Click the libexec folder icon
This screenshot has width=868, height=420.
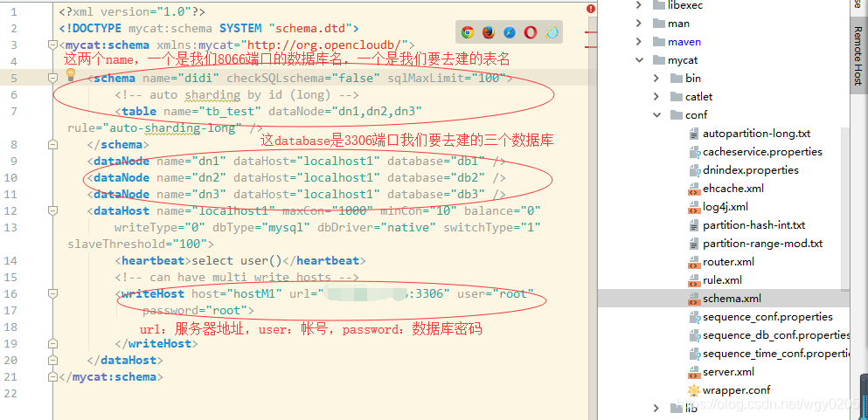point(658,5)
